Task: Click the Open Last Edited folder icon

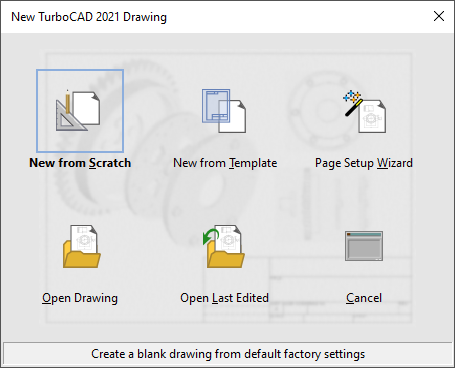Action: tap(224, 246)
